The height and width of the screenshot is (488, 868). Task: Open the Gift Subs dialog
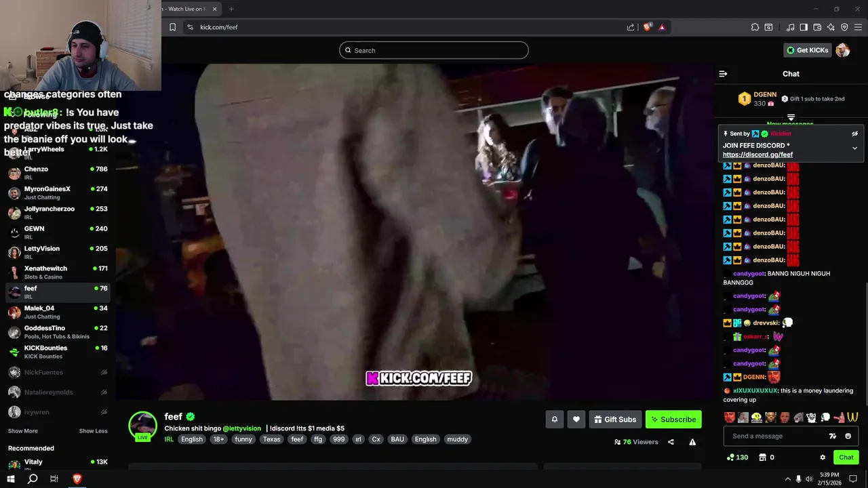tap(614, 420)
